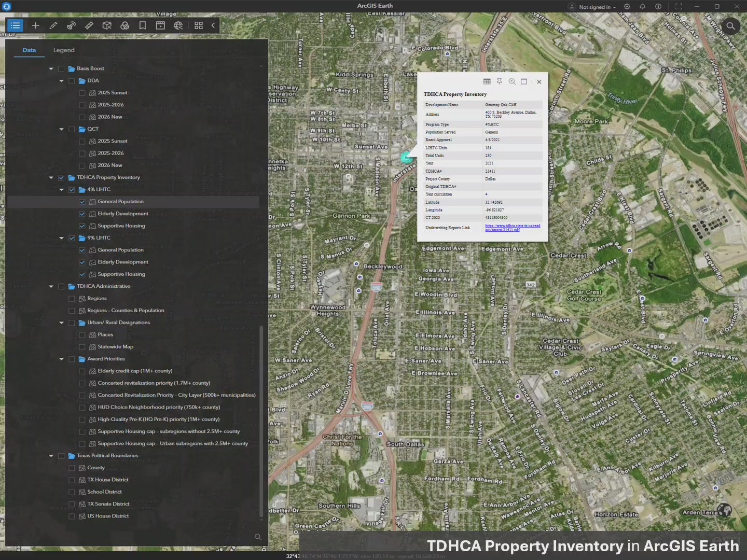Click the fullscreen brackets icon in title bar

point(679,7)
